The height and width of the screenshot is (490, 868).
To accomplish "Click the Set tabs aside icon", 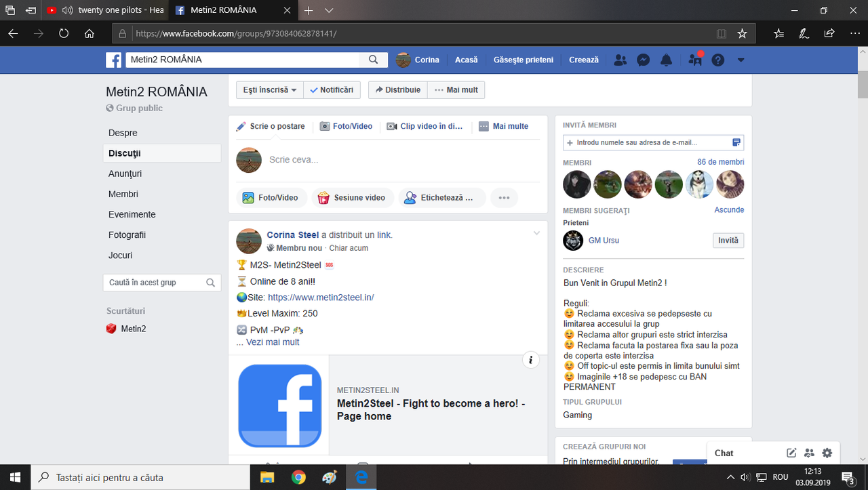I will [31, 10].
